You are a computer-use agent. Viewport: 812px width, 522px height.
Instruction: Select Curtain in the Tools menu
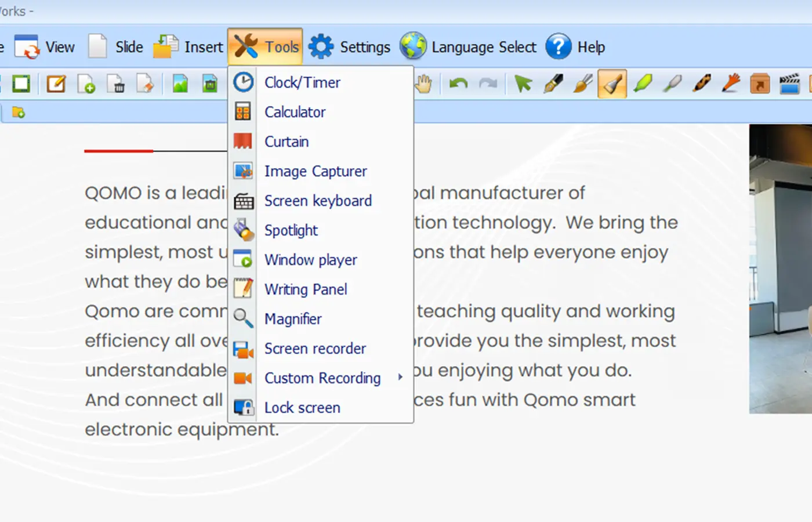321,142
